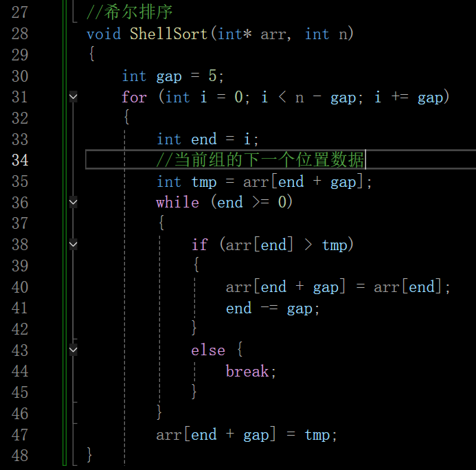Click line number 40 in the gutter
This screenshot has width=476, height=470.
coord(20,287)
